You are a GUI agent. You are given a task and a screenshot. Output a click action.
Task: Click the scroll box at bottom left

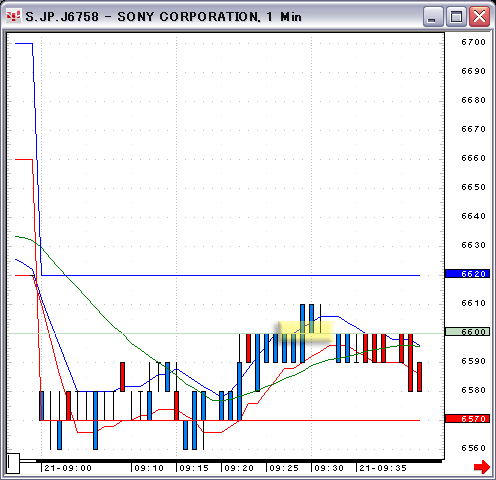[13, 463]
